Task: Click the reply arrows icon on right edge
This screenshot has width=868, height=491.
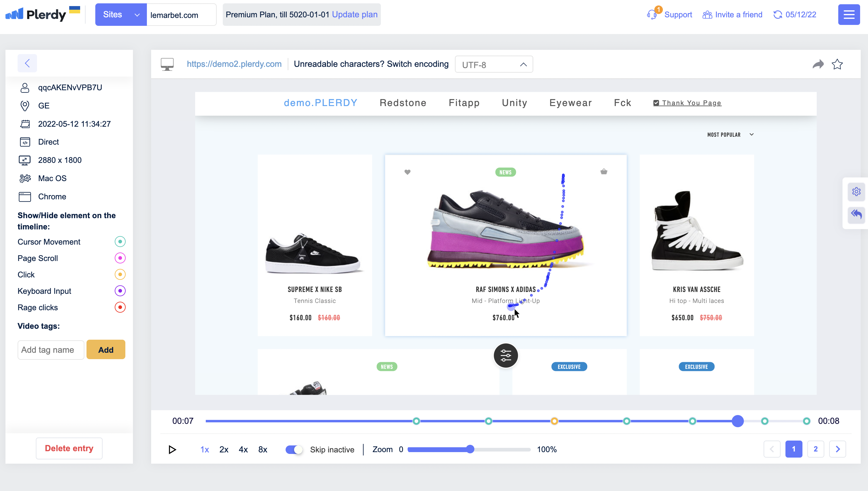Action: pyautogui.click(x=856, y=214)
